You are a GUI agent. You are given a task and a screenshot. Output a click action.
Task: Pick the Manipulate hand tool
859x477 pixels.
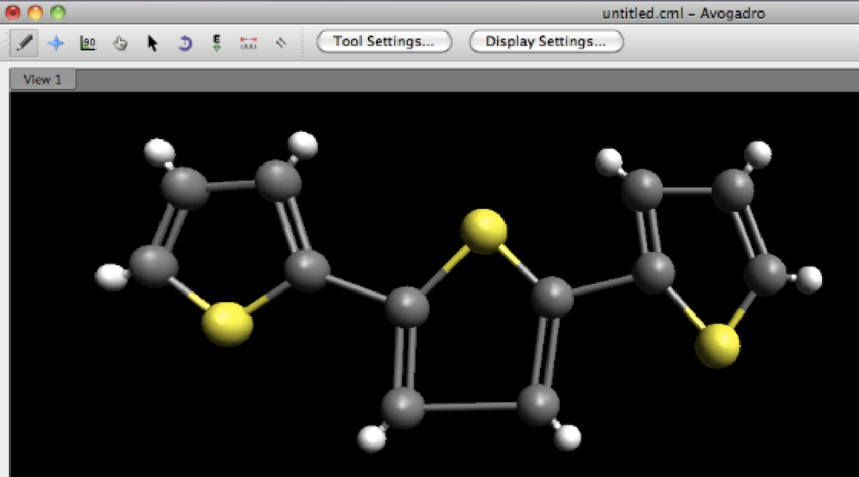(x=120, y=43)
